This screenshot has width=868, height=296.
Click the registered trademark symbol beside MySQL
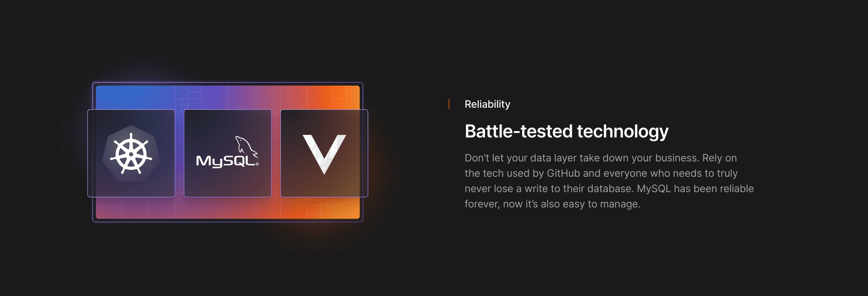[257, 164]
